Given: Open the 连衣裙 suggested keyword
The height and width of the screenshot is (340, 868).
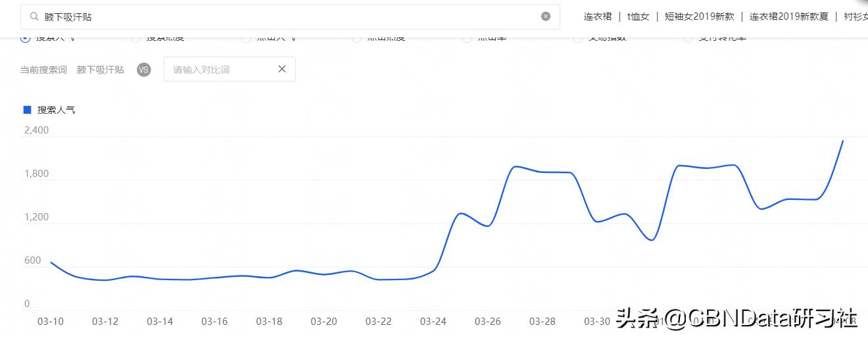Looking at the screenshot, I should pos(598,17).
